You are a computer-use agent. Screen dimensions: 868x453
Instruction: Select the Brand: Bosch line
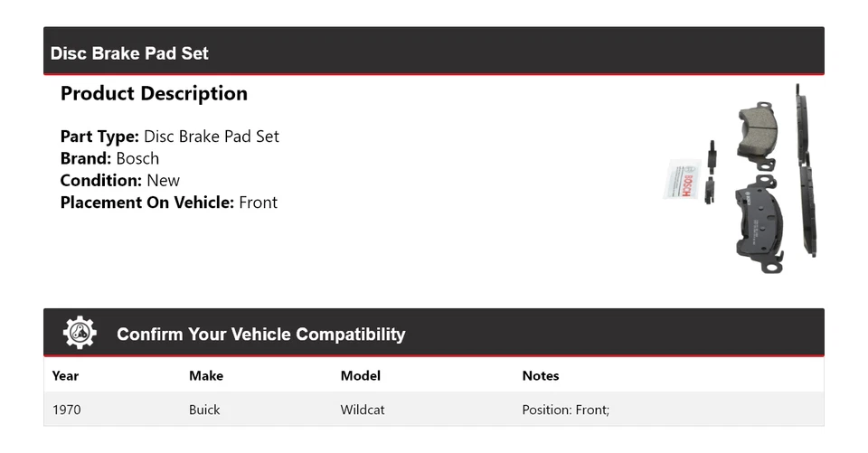pos(109,158)
